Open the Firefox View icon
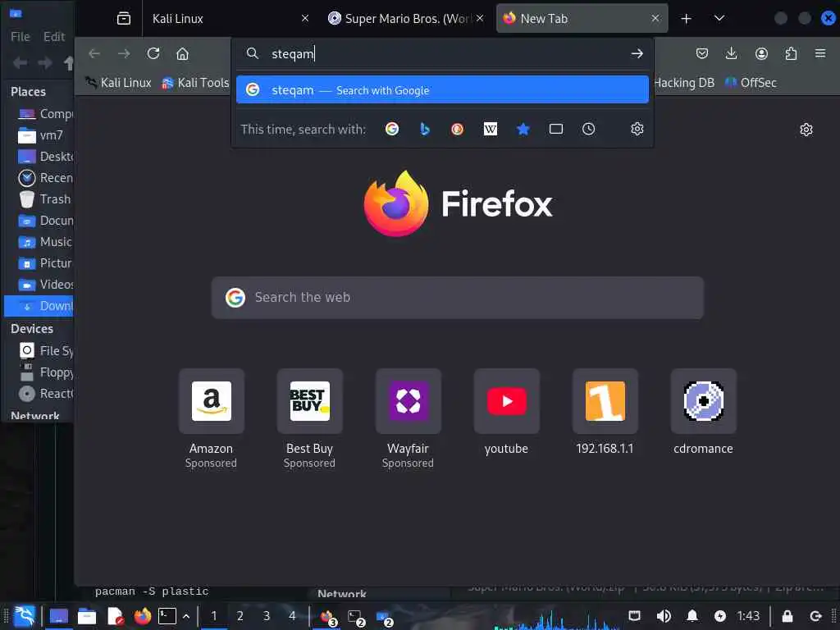This screenshot has height=630, width=840. [x=124, y=19]
